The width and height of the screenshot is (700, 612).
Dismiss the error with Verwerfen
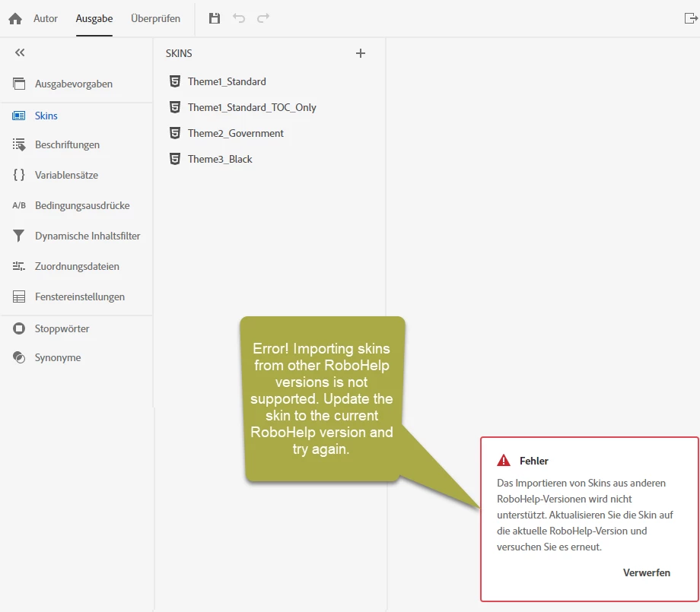click(647, 572)
